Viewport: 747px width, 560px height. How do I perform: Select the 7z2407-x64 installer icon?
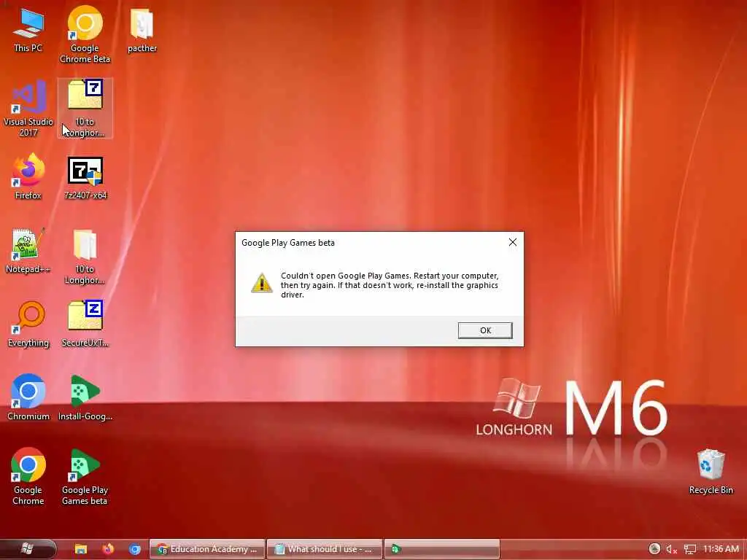pos(85,178)
